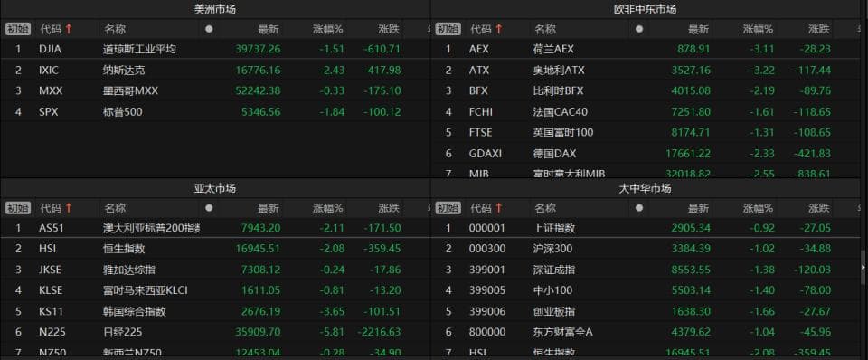Viewport: 868px width, 360px height.
Task: Select 恒生指数 row in 亚太市场 panel
Action: pyautogui.click(x=215, y=249)
